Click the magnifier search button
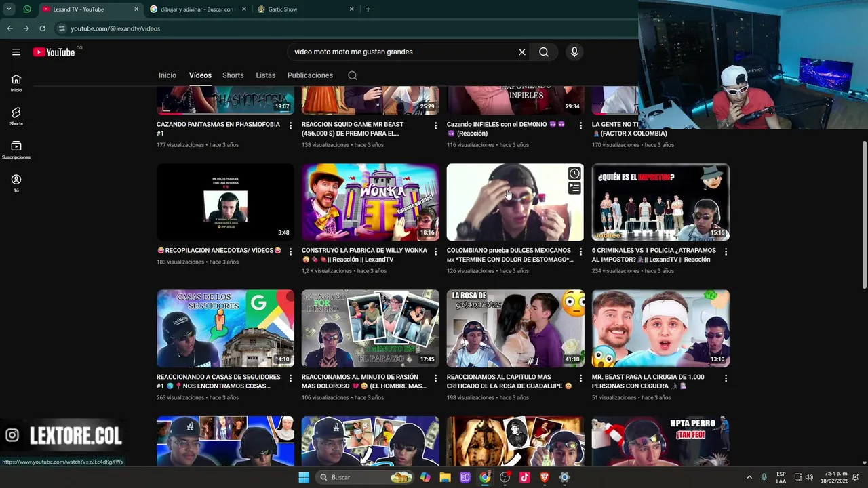This screenshot has width=868, height=488. 544,52
